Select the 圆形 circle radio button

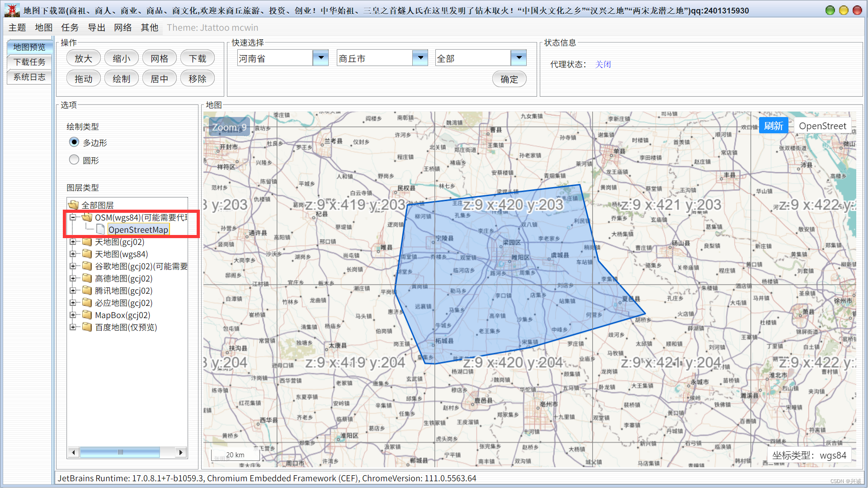coord(74,160)
